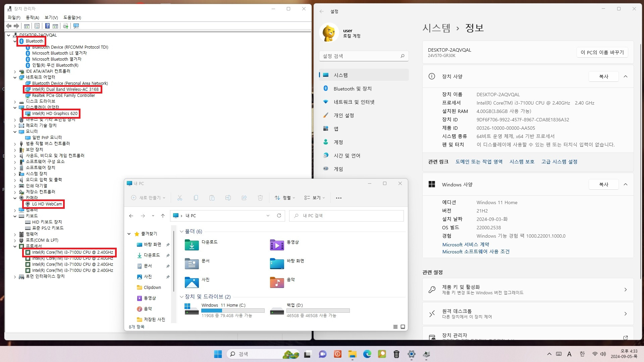This screenshot has height=362, width=644.
Task: Open 시스템 보호 link
Action: [x=522, y=162]
